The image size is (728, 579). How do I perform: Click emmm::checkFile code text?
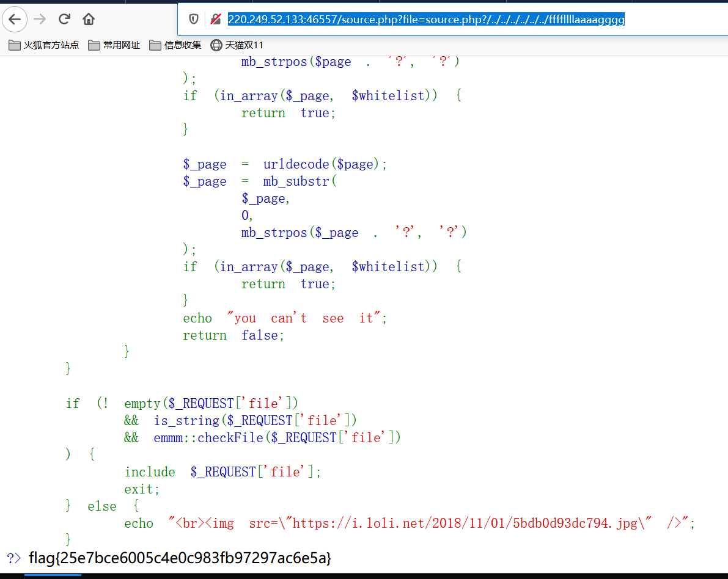pos(208,437)
